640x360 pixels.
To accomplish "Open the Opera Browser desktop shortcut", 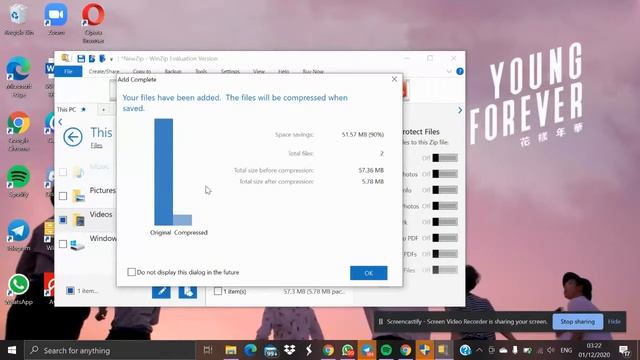I will pyautogui.click(x=93, y=23).
